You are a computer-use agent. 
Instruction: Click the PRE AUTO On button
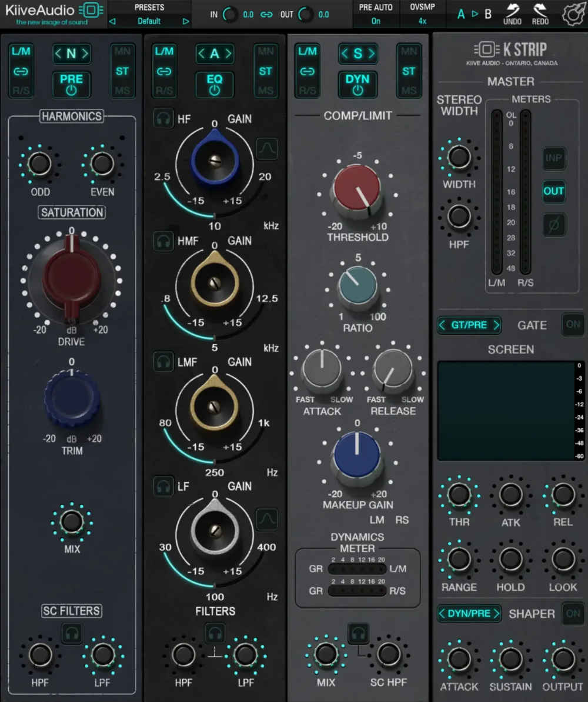coord(375,19)
